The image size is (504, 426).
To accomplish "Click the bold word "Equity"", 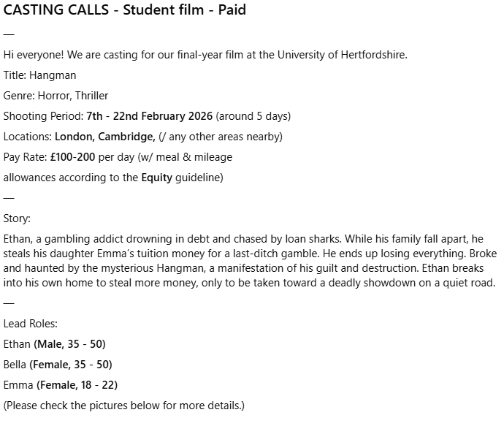I will [x=157, y=178].
